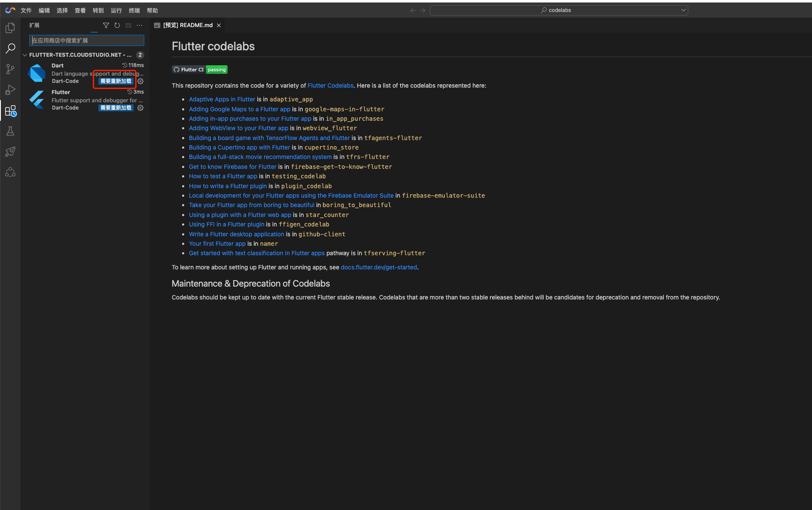This screenshot has height=510, width=812.
Task: Go forward with the right arrow
Action: [423, 10]
